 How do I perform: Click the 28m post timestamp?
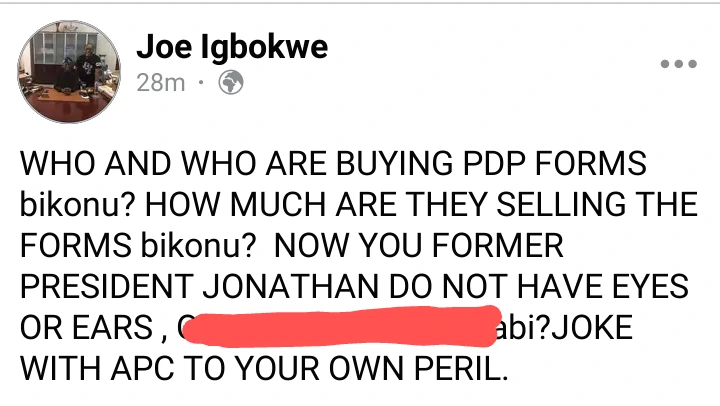[159, 84]
